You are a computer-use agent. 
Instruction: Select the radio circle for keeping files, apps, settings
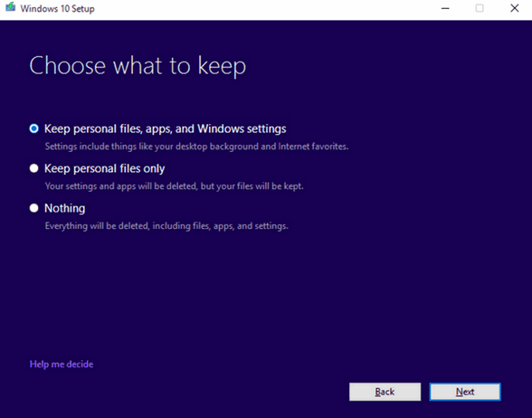[x=34, y=128]
